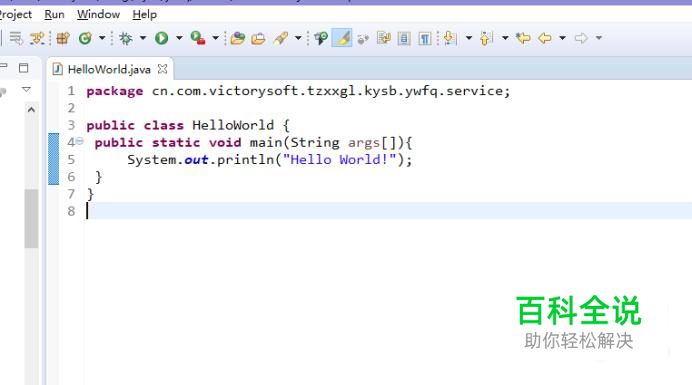Screen dimensions: 692x385
Task: Click the grey paw-print toolbar icon
Action: pos(363,39)
